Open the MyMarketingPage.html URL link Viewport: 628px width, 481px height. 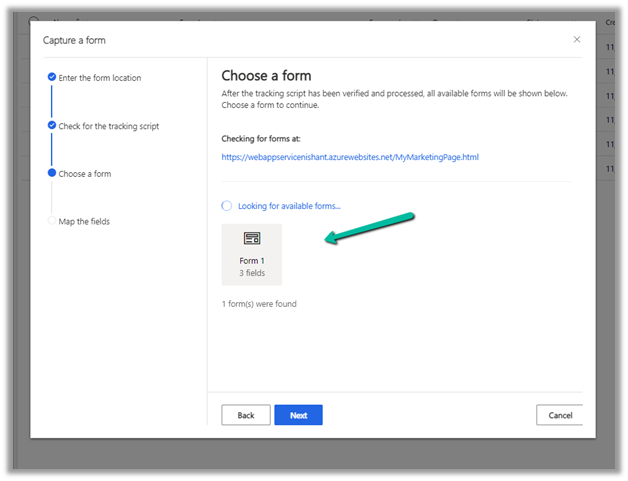pyautogui.click(x=350, y=157)
